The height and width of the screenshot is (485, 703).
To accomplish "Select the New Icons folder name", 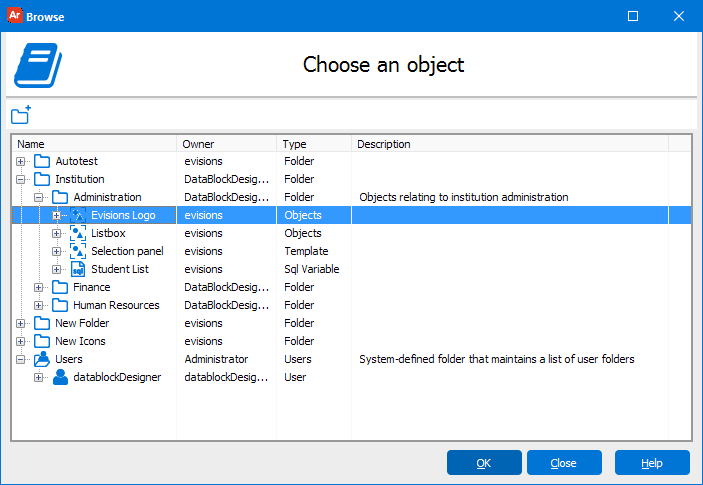I will click(80, 341).
